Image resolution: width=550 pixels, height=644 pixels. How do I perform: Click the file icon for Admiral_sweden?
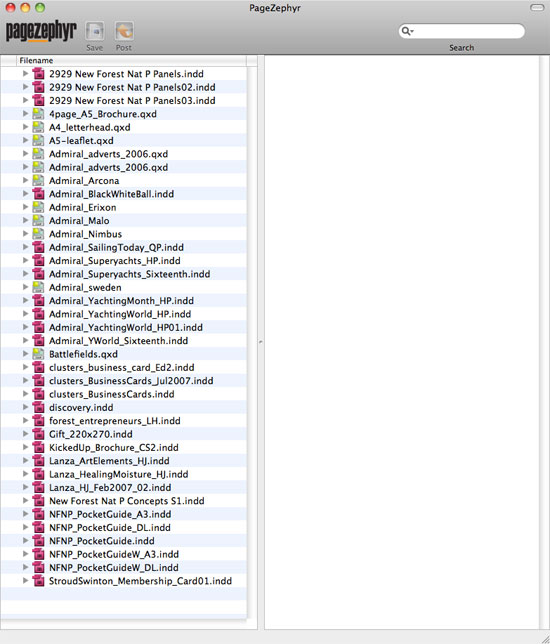tap(38, 287)
